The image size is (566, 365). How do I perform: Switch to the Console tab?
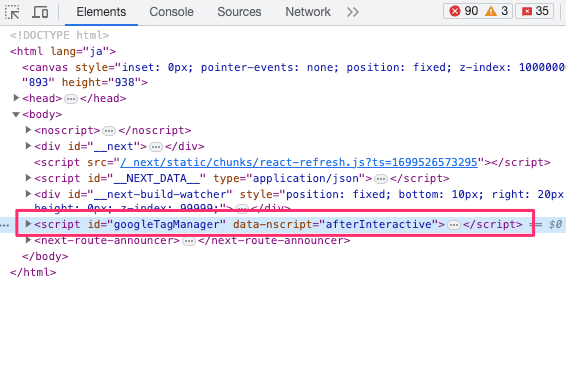coord(171,12)
